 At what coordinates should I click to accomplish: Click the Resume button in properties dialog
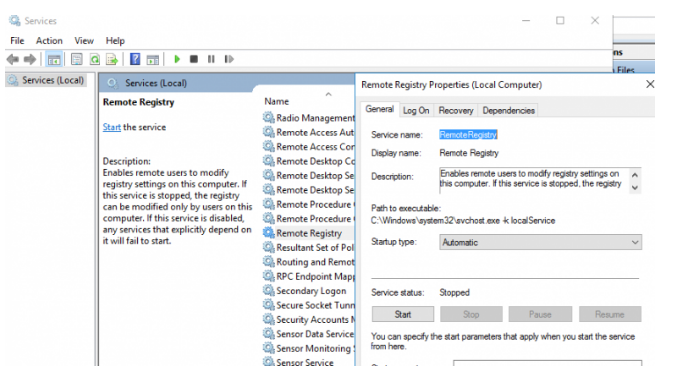(610, 314)
